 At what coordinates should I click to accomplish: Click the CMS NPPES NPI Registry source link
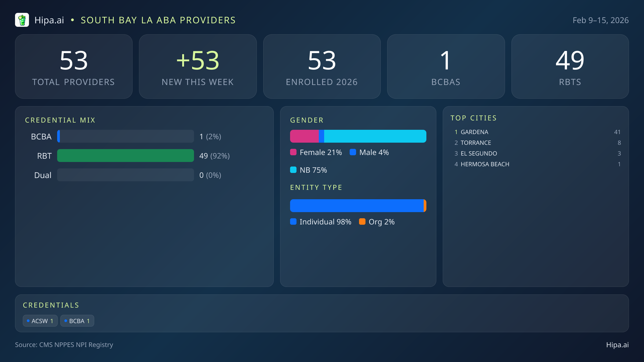[64, 345]
